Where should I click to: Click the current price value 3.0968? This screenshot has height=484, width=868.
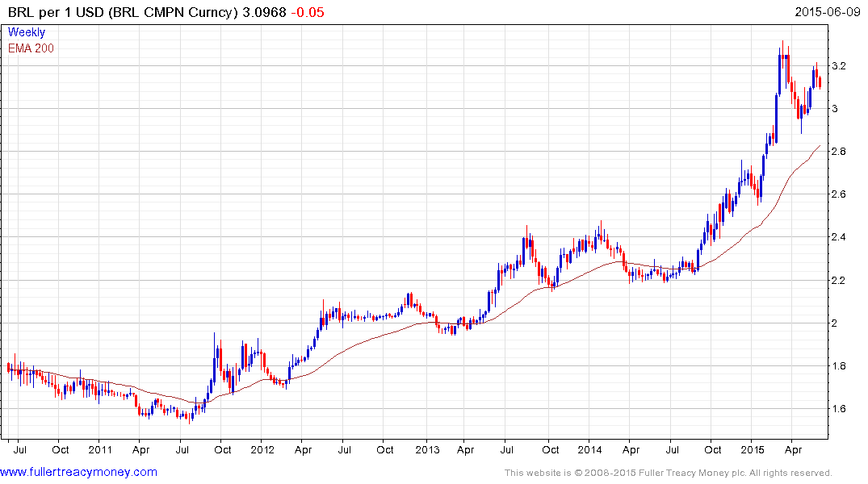[265, 12]
